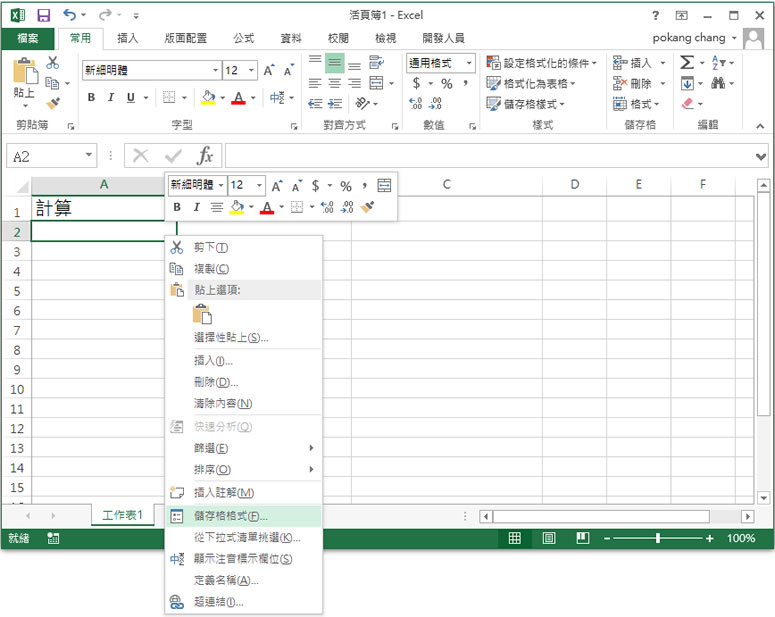Image resolution: width=775 pixels, height=617 pixels.
Task: Open mini toolbar font size dropdown
Action: click(x=259, y=185)
